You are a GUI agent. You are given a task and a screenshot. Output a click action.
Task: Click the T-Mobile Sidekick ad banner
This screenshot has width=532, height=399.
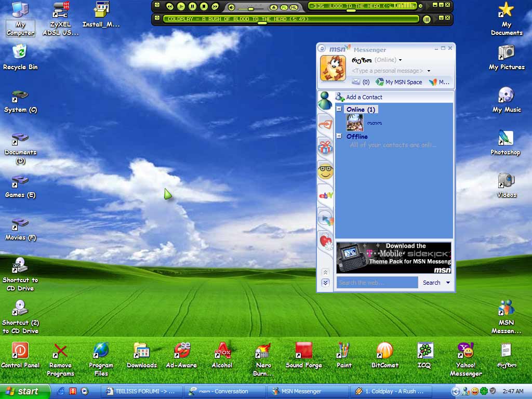point(394,258)
